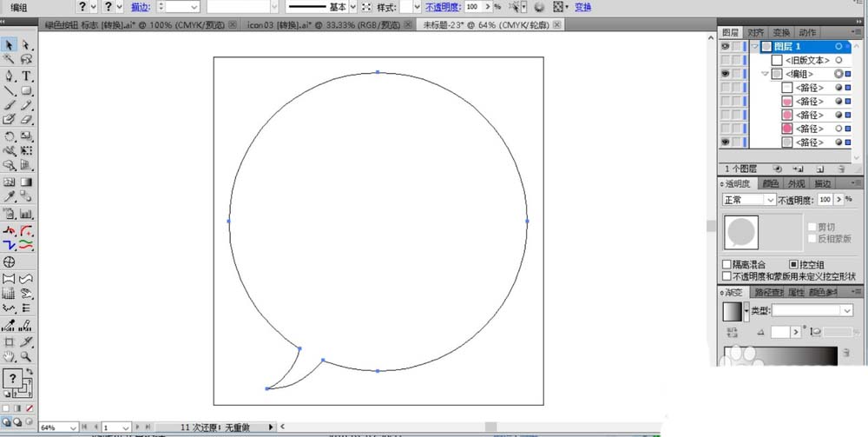Show the hidden <旧版文本> layer
This screenshot has width=868, height=437.
pyautogui.click(x=725, y=60)
